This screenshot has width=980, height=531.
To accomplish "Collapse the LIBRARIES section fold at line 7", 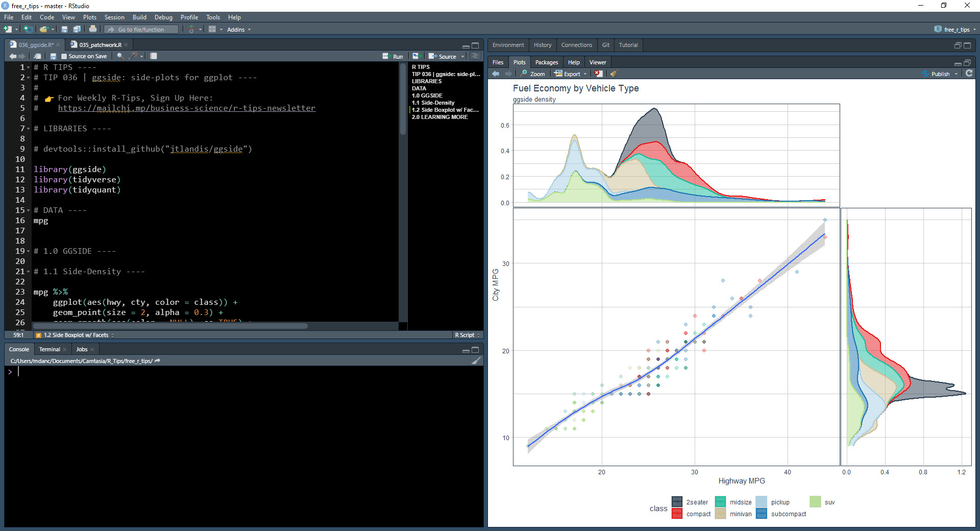I will [x=29, y=129].
